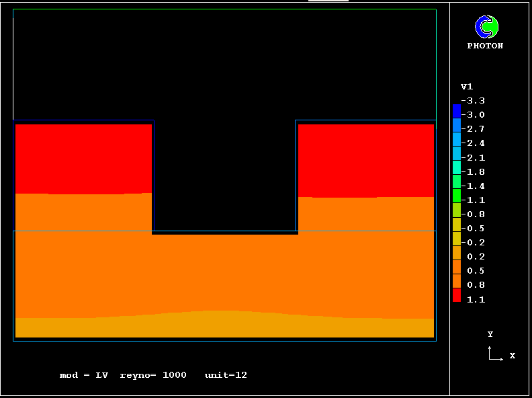Click the X axis label

(513, 356)
